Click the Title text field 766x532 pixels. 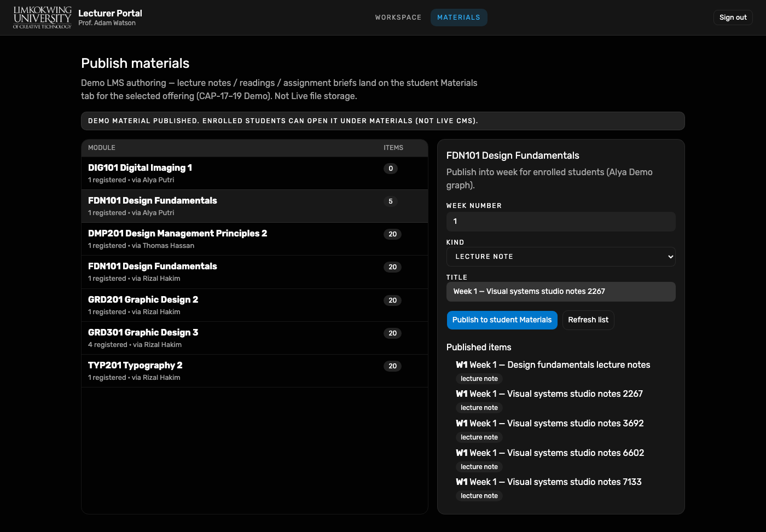(x=561, y=292)
